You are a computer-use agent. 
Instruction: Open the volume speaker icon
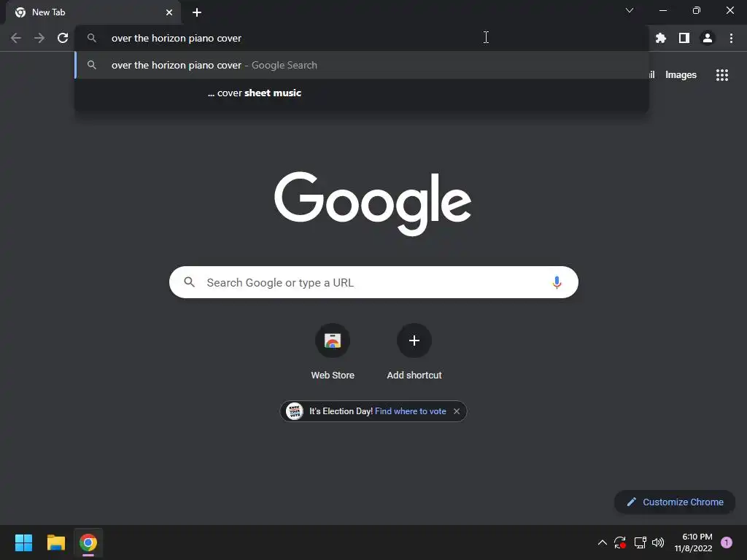pos(658,542)
